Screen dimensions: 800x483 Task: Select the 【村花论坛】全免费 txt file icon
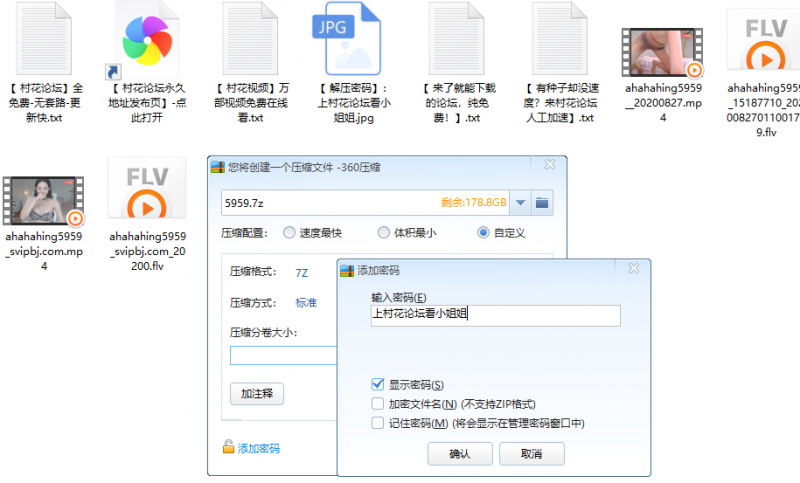point(43,40)
